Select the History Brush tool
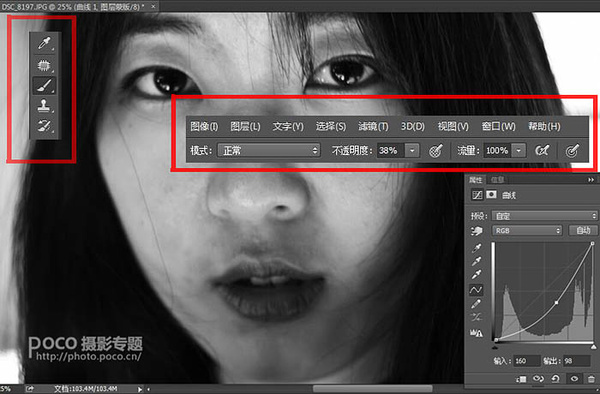The height and width of the screenshot is (394, 600). coord(44,125)
